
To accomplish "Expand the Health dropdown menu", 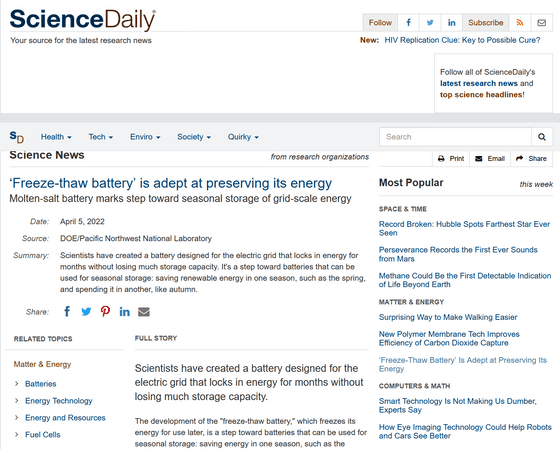I will (x=56, y=137).
